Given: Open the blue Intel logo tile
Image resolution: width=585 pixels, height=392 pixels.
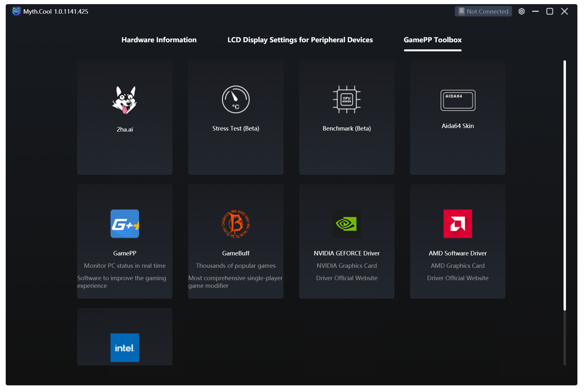Looking at the screenshot, I should tap(125, 347).
